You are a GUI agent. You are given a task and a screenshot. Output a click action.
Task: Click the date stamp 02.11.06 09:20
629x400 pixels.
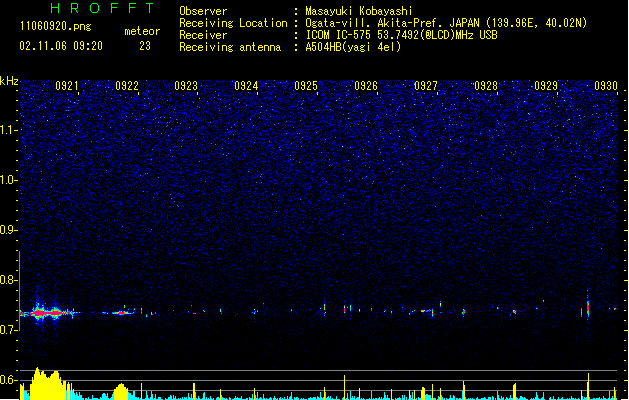coord(61,46)
